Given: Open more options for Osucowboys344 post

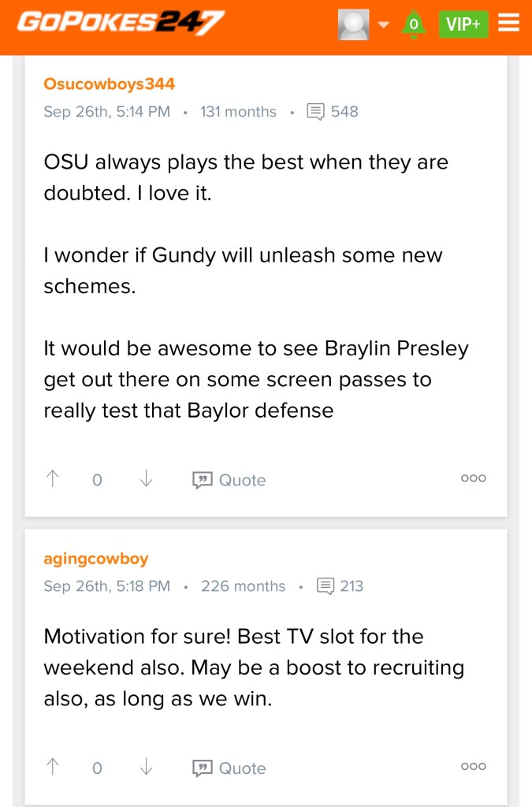Looking at the screenshot, I should (473, 478).
